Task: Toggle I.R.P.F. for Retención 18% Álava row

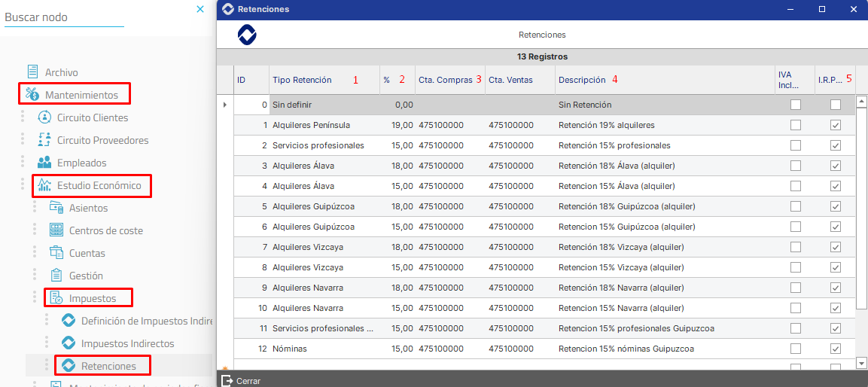Action: (836, 166)
